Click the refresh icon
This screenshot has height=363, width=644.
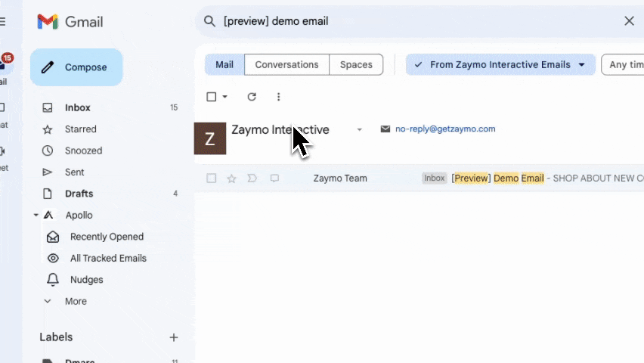click(x=252, y=97)
